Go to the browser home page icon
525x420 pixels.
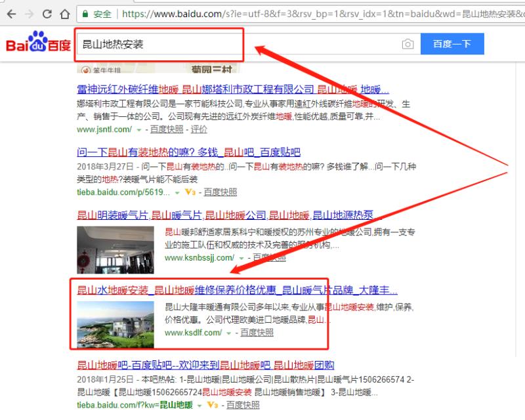pos(64,13)
